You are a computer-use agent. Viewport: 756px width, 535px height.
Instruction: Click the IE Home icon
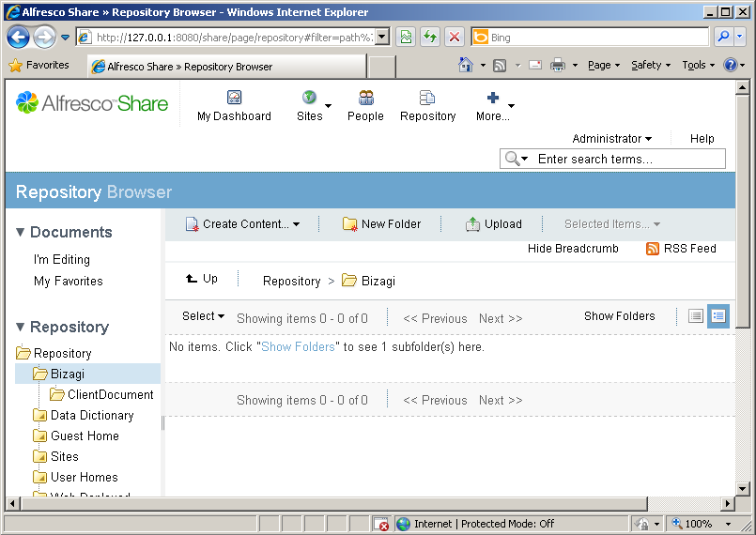coord(465,65)
